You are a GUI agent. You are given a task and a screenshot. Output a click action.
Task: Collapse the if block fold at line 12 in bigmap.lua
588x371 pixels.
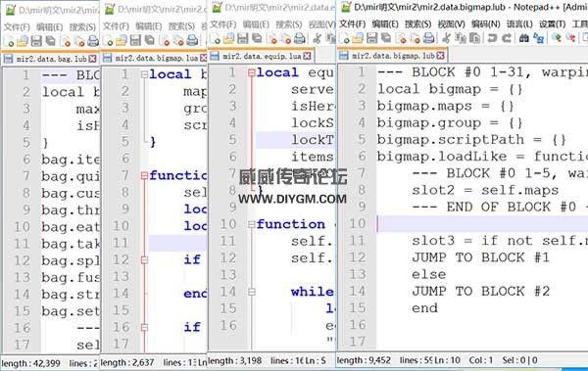pyautogui.click(x=144, y=259)
